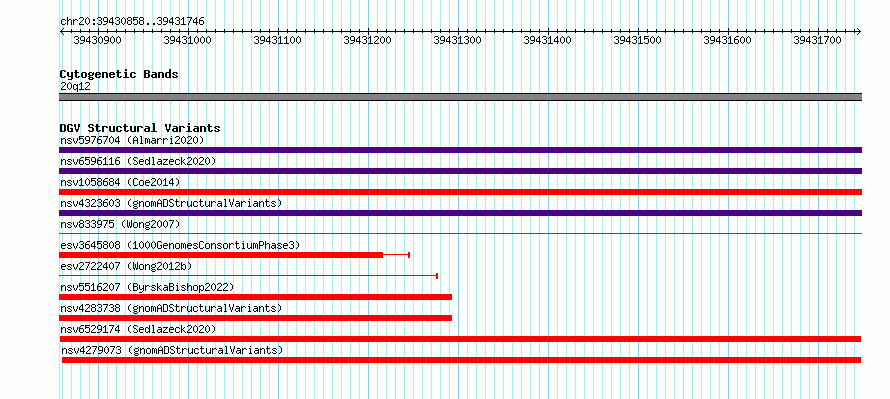Click ruler position 39431000

click(187, 40)
